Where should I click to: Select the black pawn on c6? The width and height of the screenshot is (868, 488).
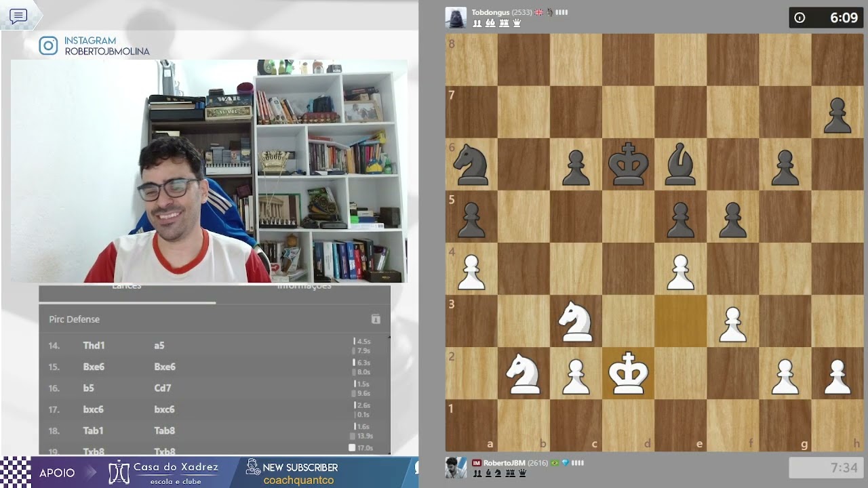pos(576,167)
